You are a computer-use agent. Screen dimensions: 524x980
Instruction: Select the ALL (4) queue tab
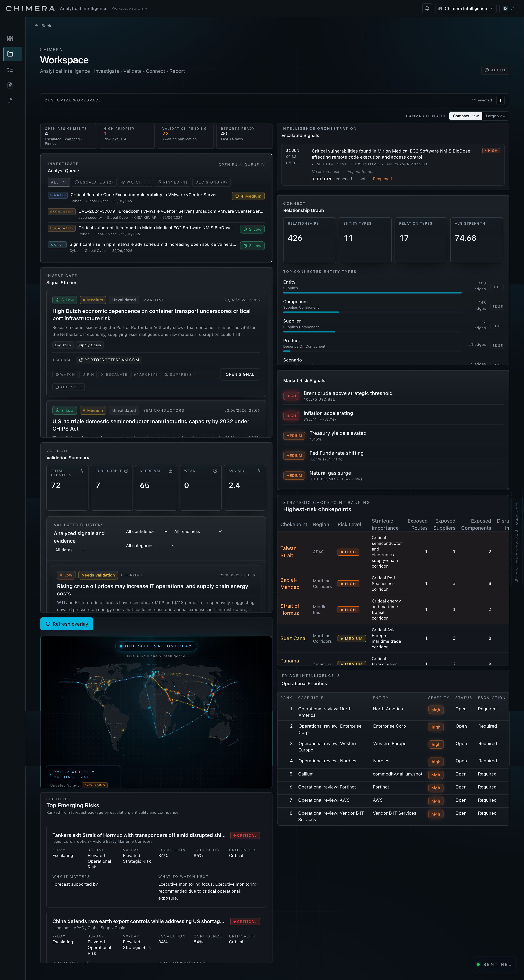(59, 182)
